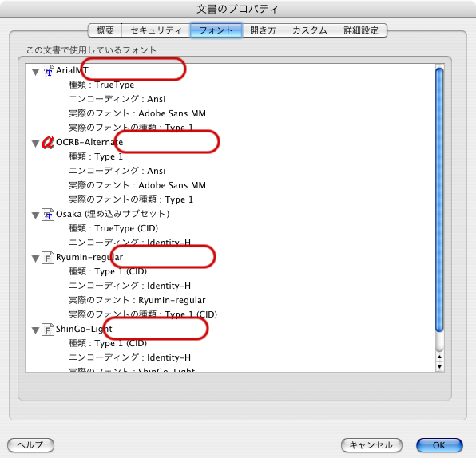Image resolution: width=476 pixels, height=458 pixels.
Task: Collapse the Ryumin-regular font details
Action: [x=35, y=259]
